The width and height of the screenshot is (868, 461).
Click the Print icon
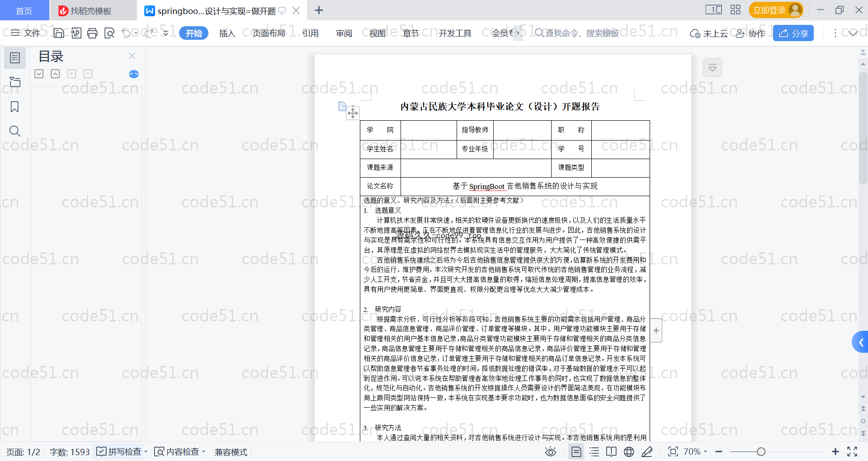click(93, 33)
